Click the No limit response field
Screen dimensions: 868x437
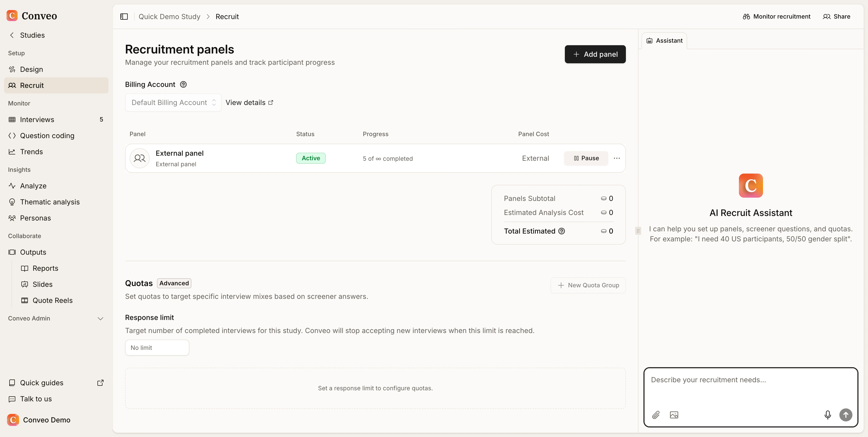tap(157, 347)
